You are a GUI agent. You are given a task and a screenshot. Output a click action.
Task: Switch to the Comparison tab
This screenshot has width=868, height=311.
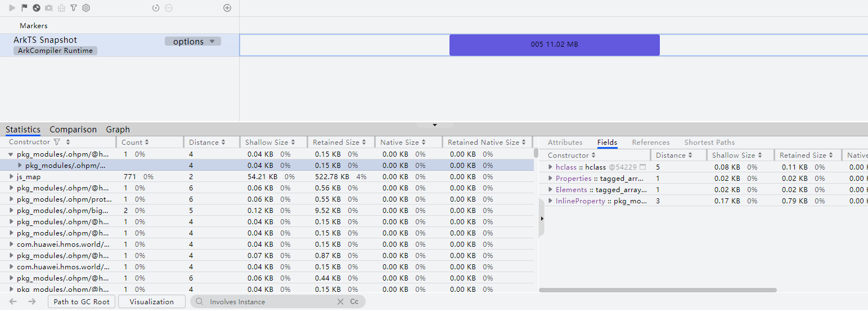click(73, 130)
